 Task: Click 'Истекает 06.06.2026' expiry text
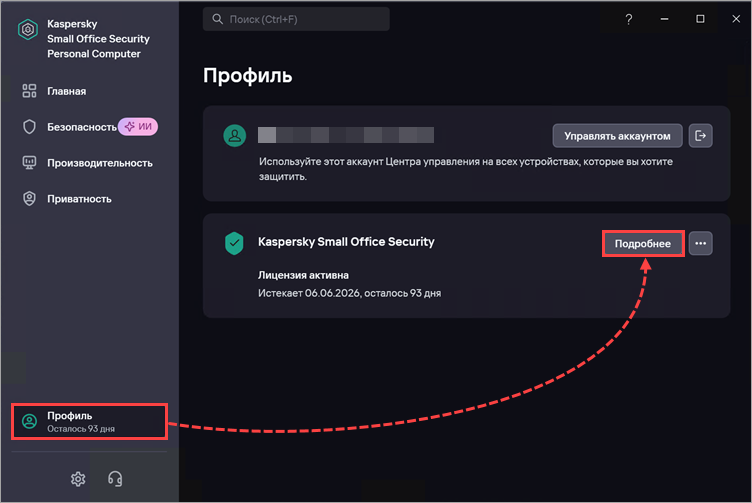point(309,293)
